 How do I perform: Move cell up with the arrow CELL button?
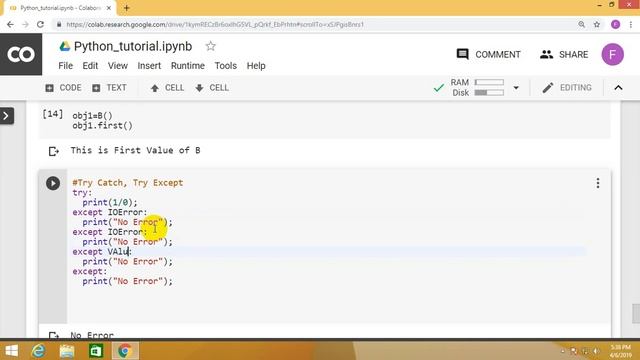point(167,88)
